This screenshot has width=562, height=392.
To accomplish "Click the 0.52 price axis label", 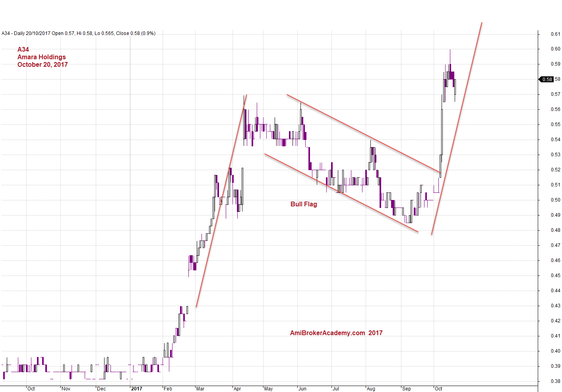I will (556, 170).
